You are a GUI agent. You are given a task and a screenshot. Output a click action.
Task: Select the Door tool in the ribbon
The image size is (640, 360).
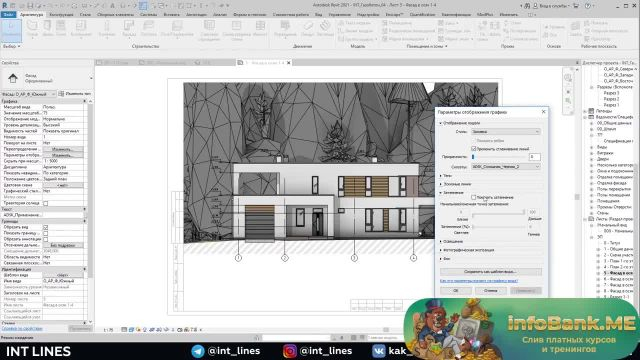point(47,29)
